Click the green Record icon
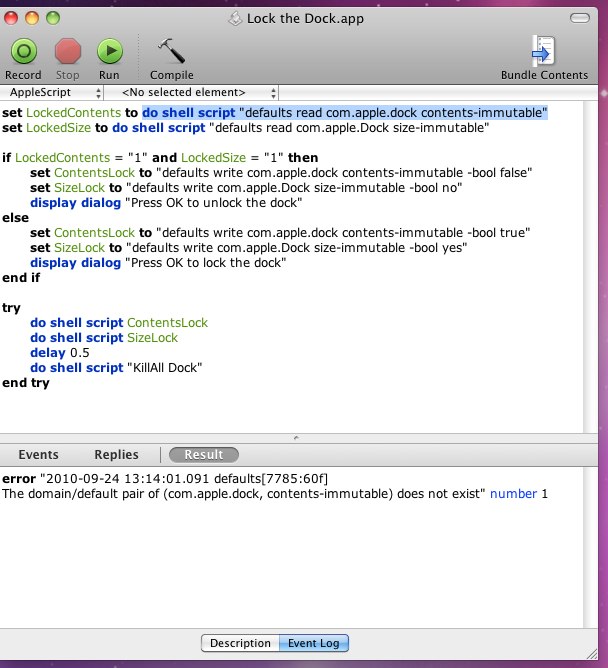The image size is (608, 668). (24, 51)
